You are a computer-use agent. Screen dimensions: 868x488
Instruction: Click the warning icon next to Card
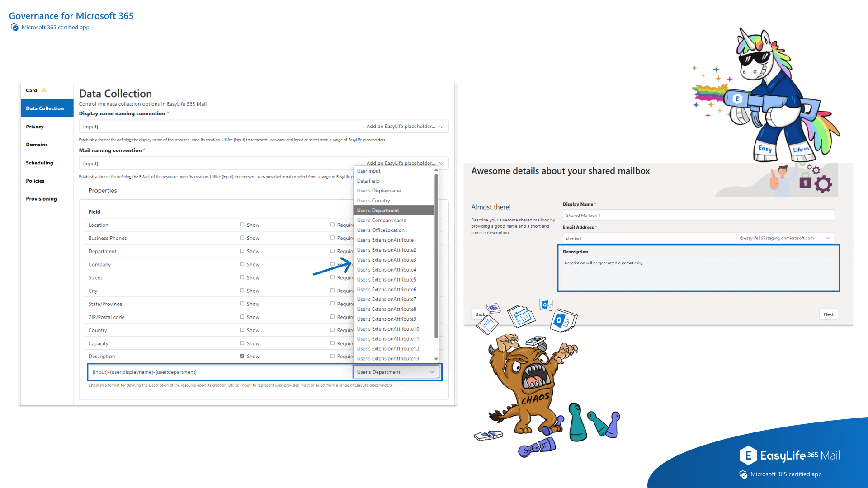point(44,90)
